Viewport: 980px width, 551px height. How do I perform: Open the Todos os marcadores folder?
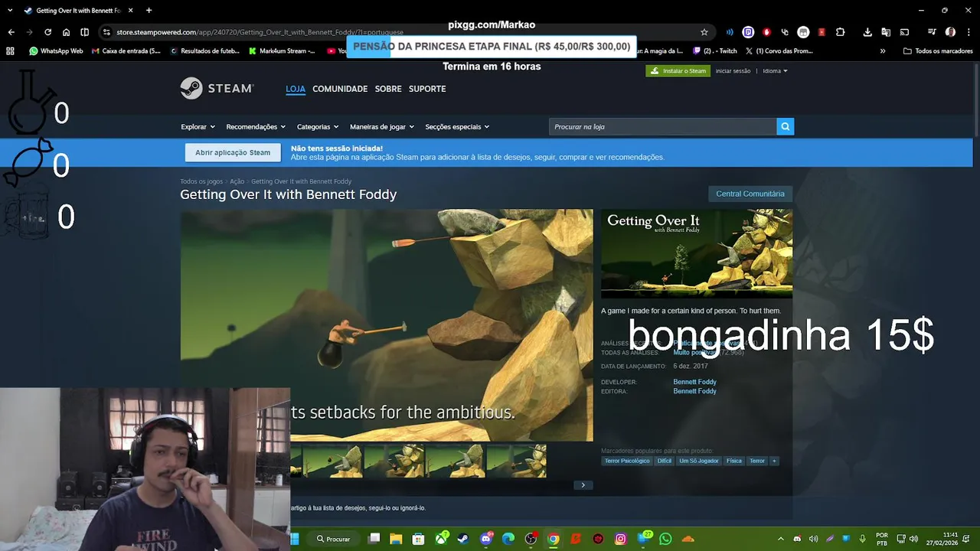[938, 51]
